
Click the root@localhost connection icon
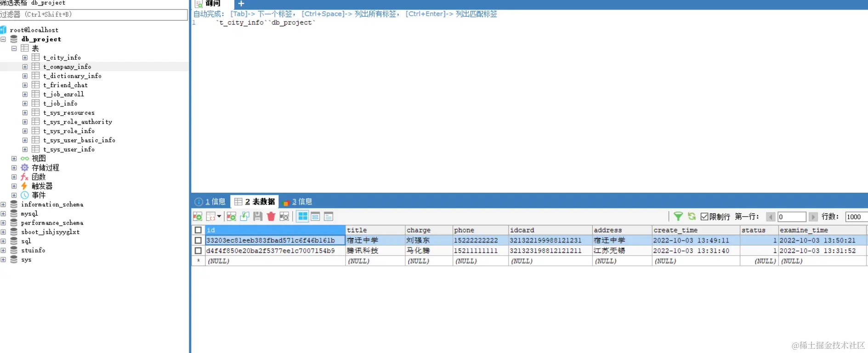3,30
